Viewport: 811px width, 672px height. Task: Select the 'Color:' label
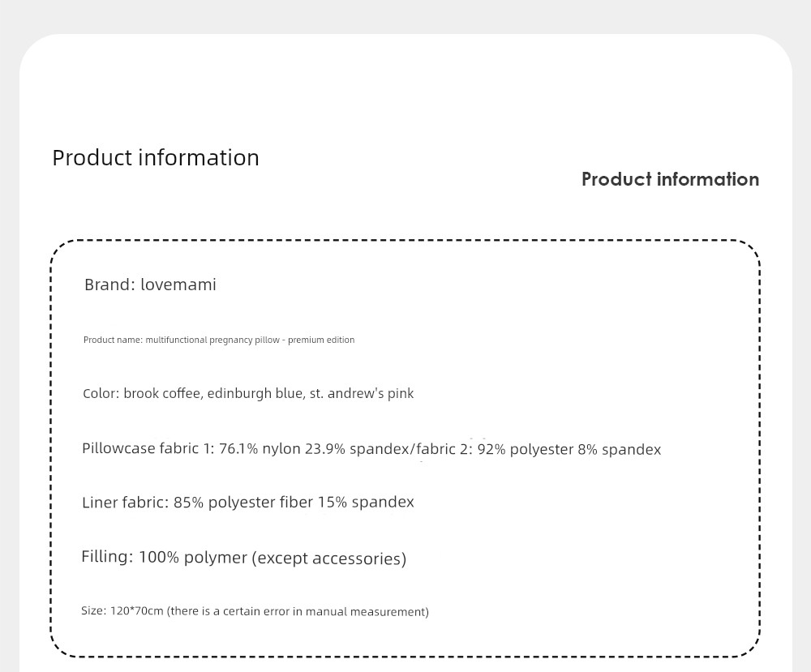[101, 393]
